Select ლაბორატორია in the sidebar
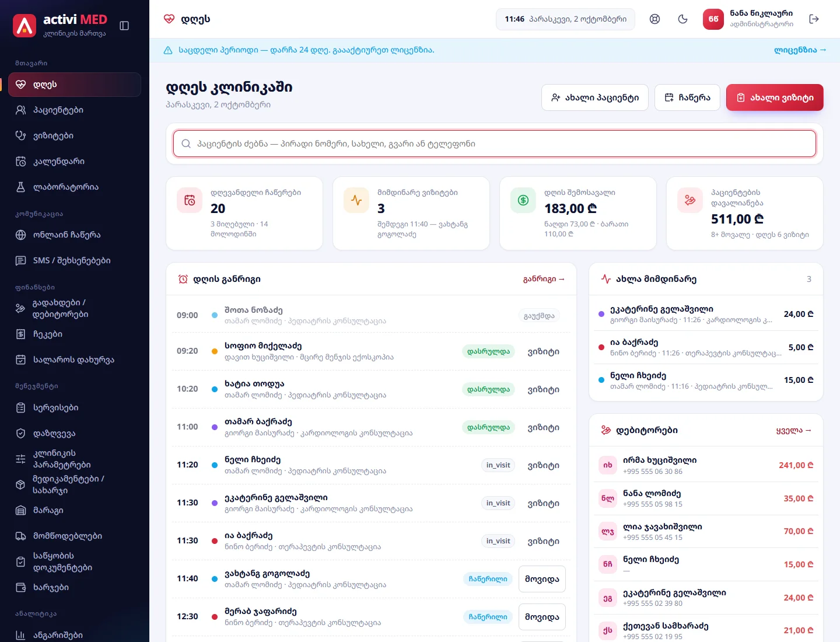 (x=75, y=187)
